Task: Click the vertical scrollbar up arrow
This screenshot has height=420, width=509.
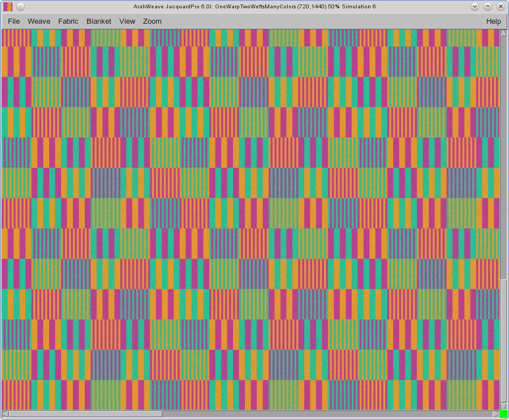Action: tap(503, 33)
